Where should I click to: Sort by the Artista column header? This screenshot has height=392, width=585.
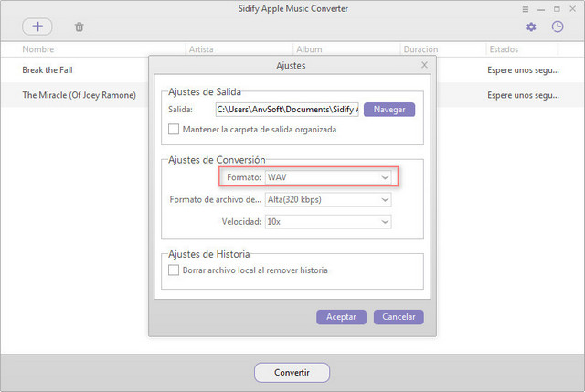tap(201, 49)
